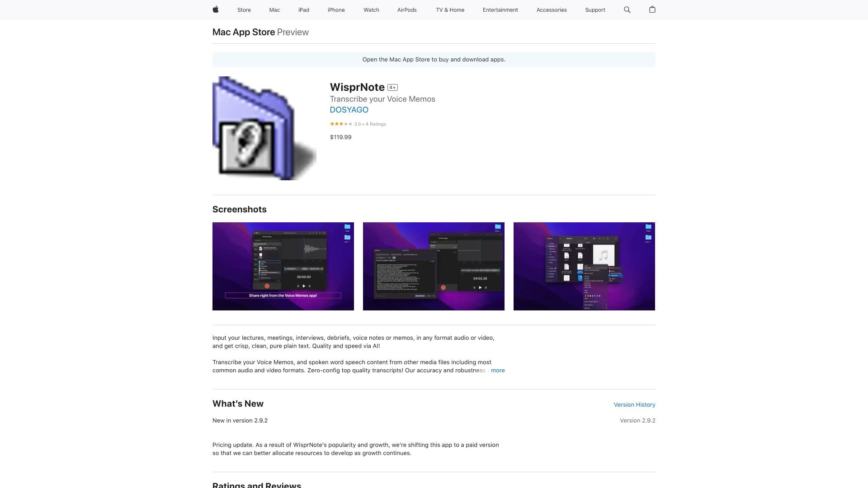Click the Support menu item
Screen dimensions: 868x488
click(x=594, y=9)
